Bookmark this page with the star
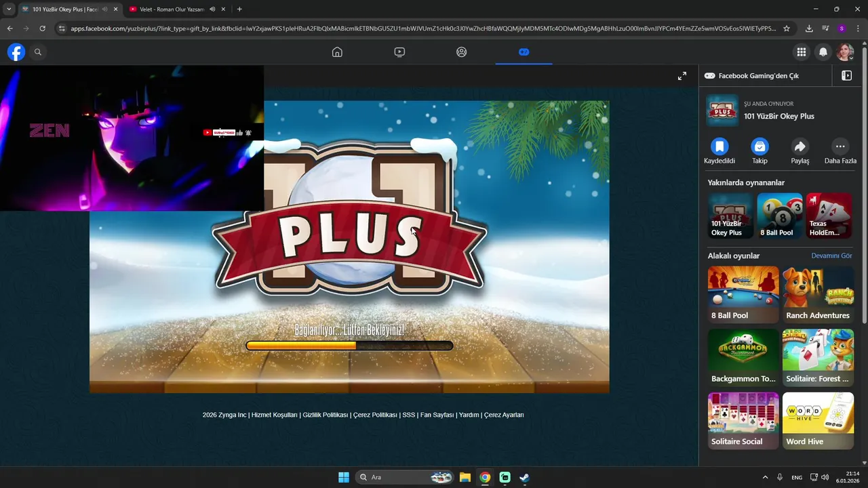868x488 pixels. [x=787, y=28]
